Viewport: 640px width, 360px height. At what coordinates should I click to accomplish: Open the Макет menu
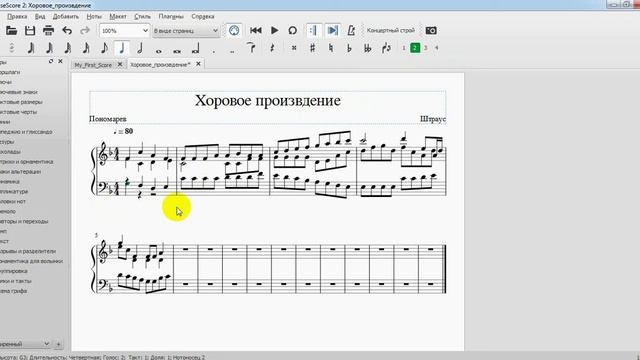(x=118, y=16)
